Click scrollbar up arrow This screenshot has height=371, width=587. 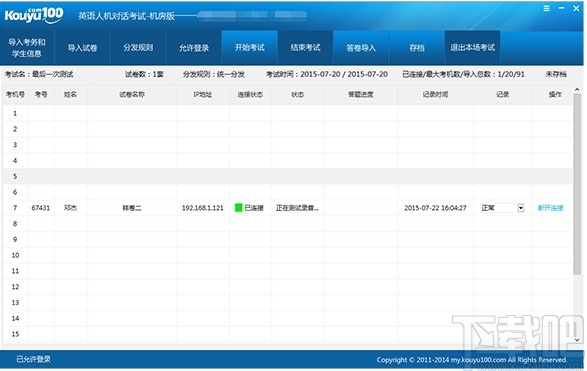point(577,90)
